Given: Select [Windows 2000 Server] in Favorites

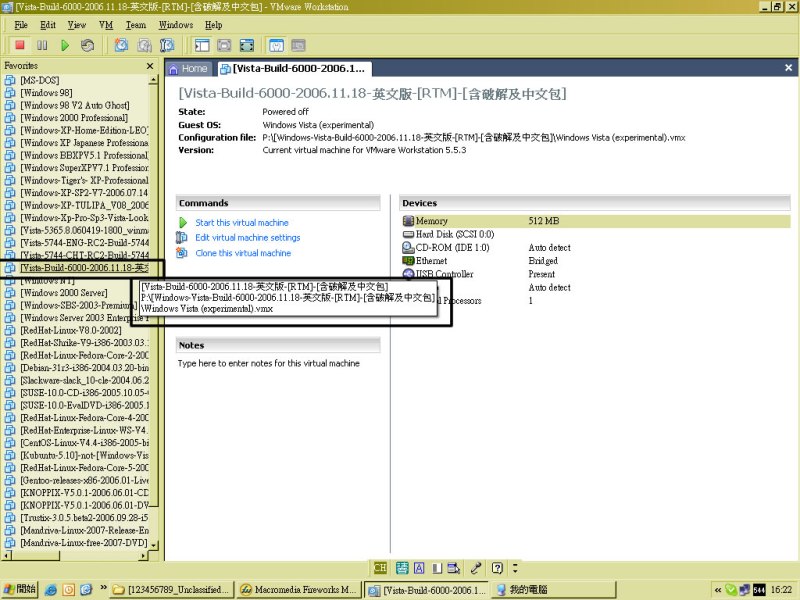Looking at the screenshot, I should (x=64, y=292).
